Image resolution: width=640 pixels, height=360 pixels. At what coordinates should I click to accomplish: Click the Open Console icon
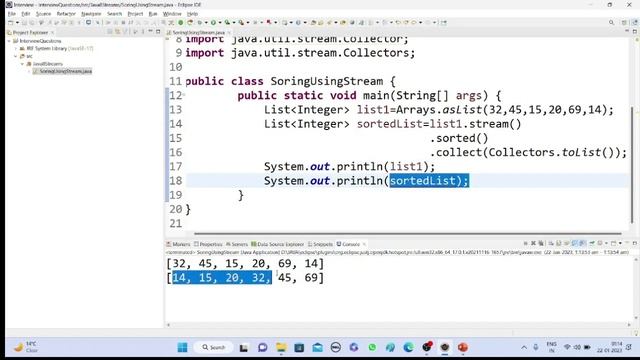613,243
